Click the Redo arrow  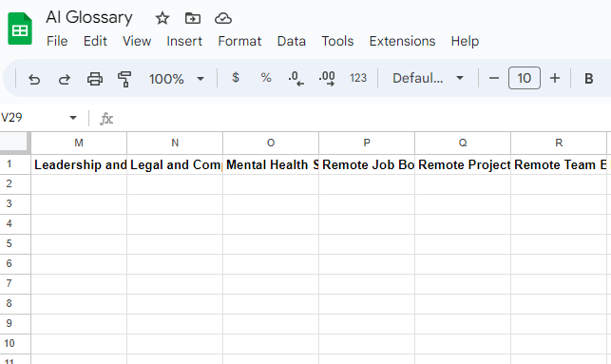65,79
